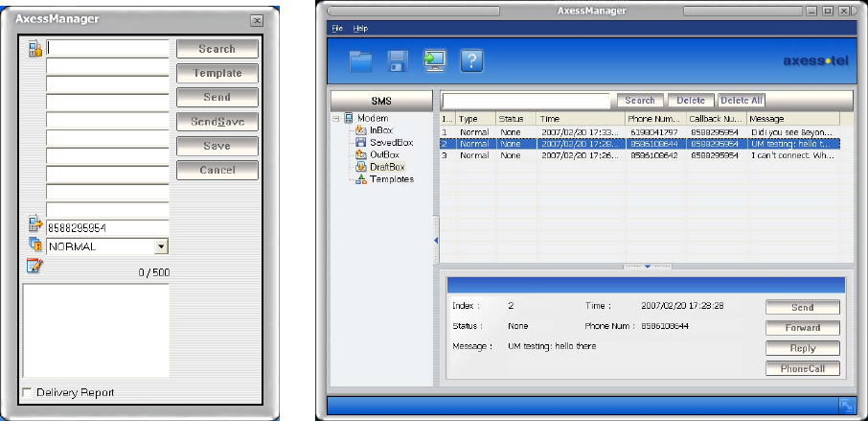Click the callback number field 8588295954
Viewport: 868px width, 421px height.
pyautogui.click(x=107, y=227)
